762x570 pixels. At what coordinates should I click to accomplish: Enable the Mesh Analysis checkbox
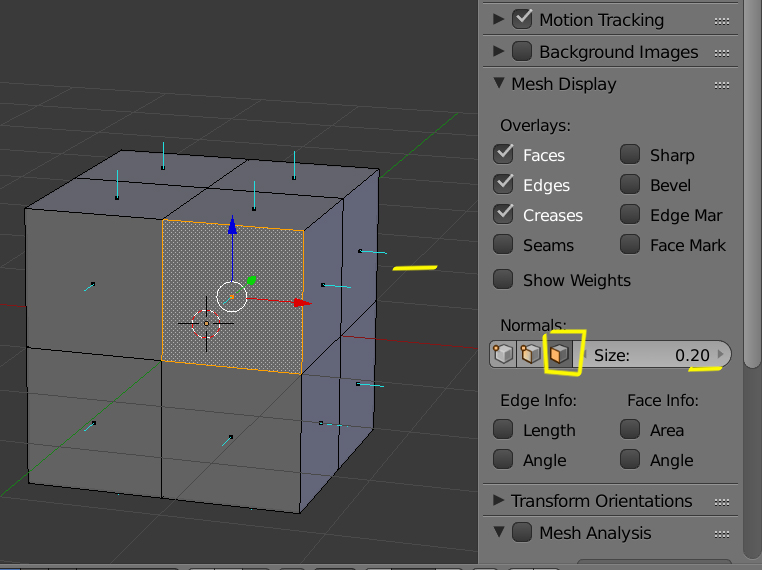pos(522,532)
